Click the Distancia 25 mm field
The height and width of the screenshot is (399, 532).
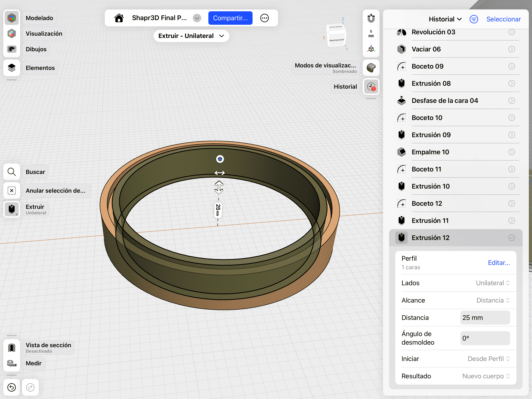(x=485, y=318)
